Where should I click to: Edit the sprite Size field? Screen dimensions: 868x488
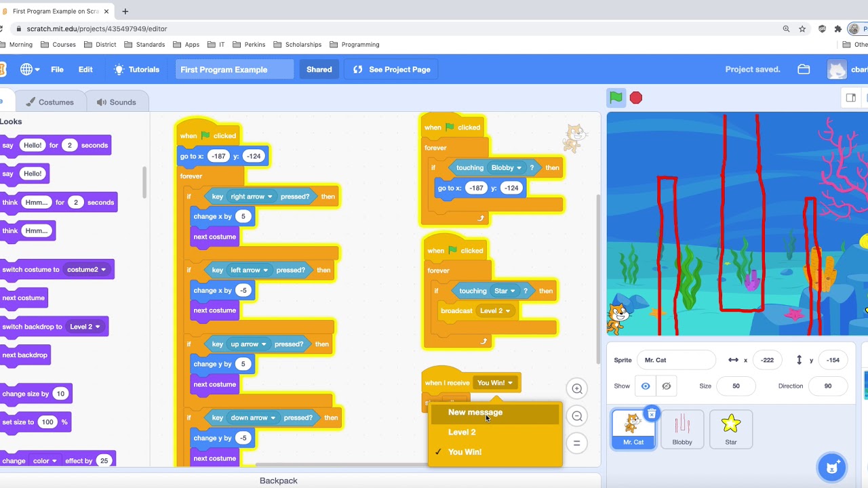pyautogui.click(x=736, y=386)
